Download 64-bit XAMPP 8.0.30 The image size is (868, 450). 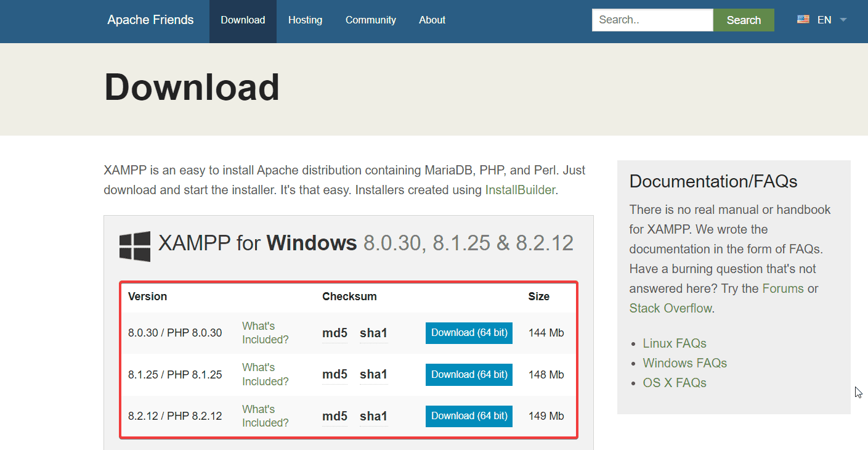pyautogui.click(x=468, y=333)
